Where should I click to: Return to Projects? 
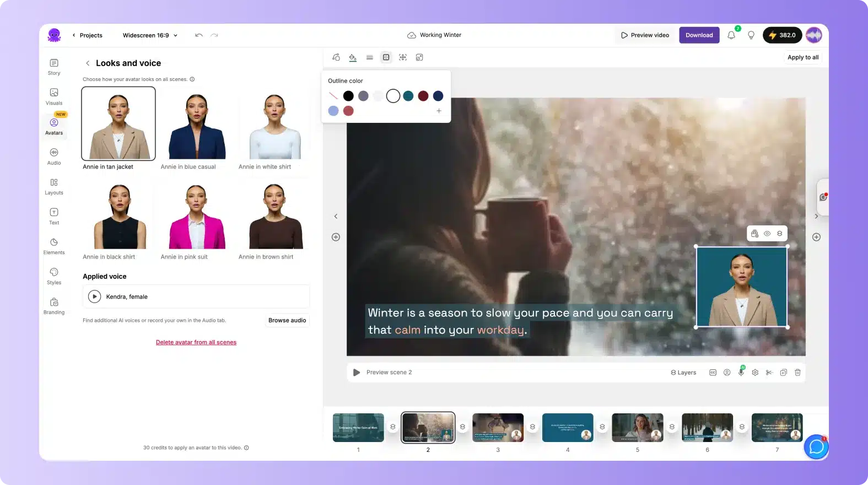88,35
